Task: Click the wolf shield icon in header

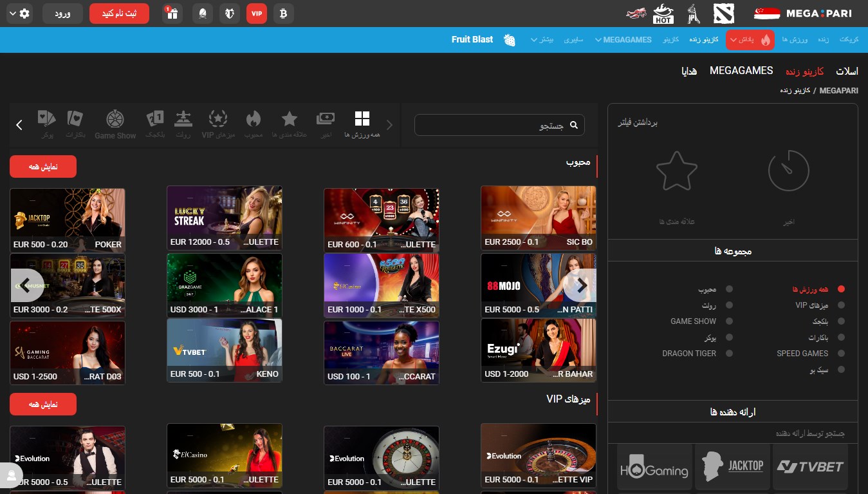Action: coord(229,14)
